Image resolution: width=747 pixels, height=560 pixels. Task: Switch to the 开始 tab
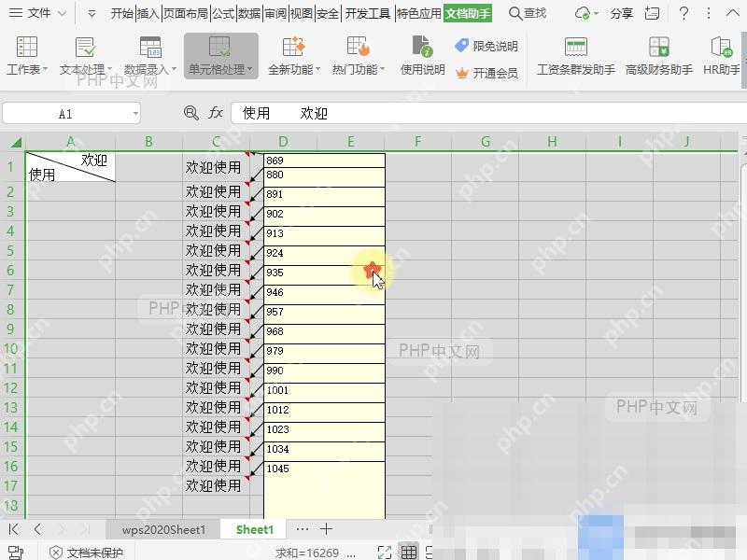pyautogui.click(x=122, y=13)
